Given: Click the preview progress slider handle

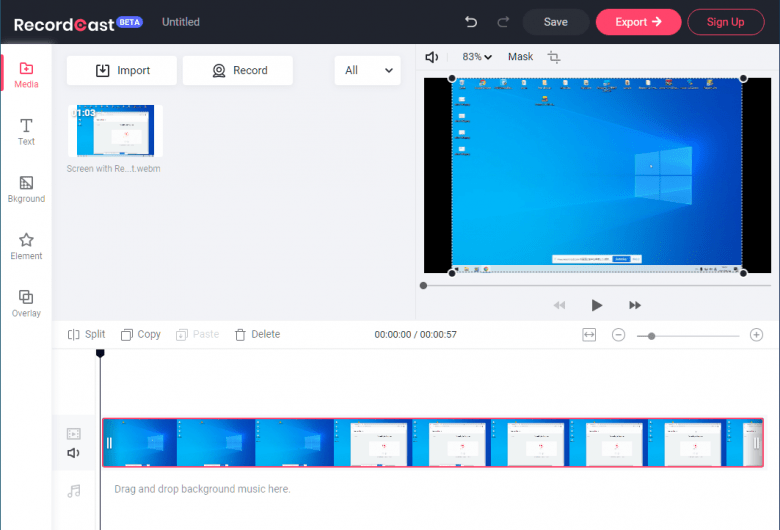Looking at the screenshot, I should (x=423, y=286).
